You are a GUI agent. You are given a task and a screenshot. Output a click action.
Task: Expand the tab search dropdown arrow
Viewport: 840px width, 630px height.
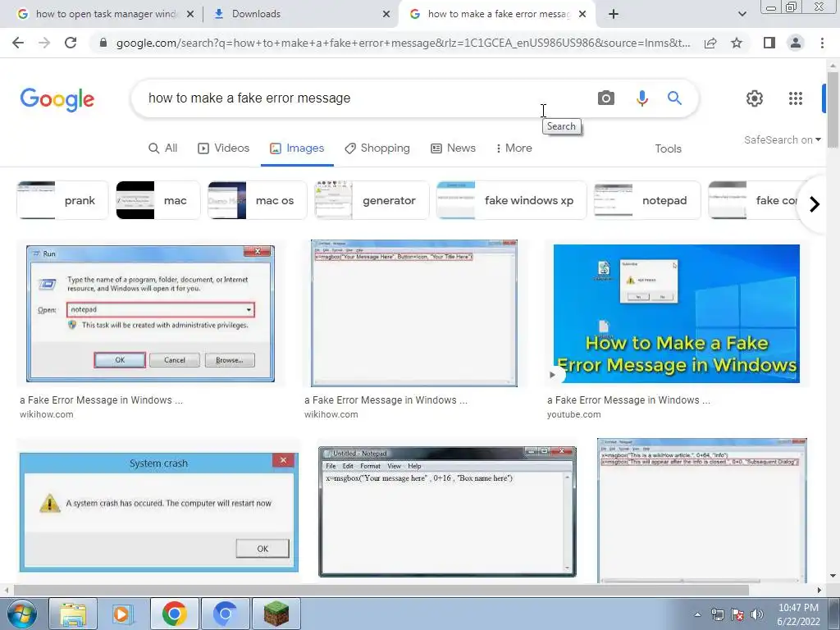pyautogui.click(x=742, y=14)
